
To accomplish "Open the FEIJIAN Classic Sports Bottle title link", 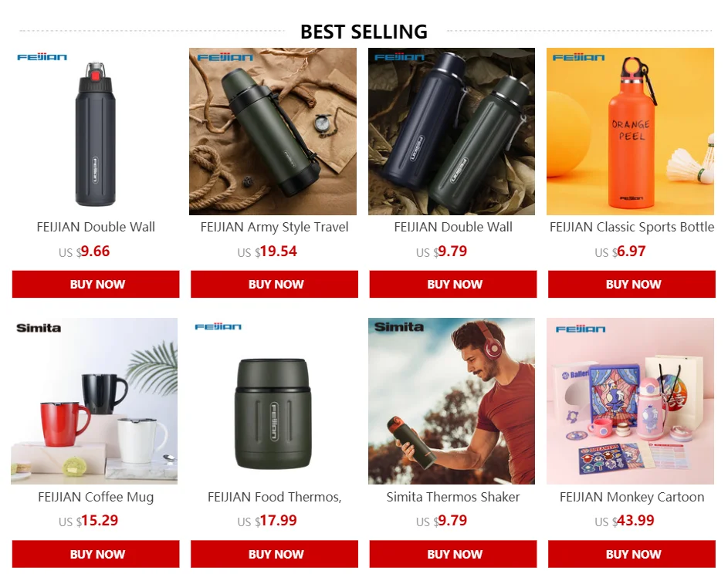I will pyautogui.click(x=632, y=228).
